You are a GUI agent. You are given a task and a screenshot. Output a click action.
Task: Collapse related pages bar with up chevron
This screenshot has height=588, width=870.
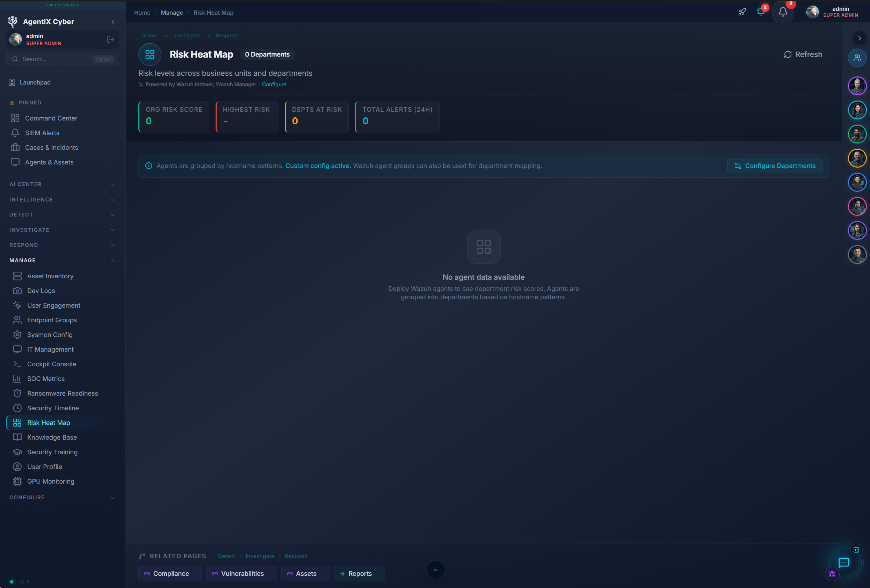[x=435, y=570]
